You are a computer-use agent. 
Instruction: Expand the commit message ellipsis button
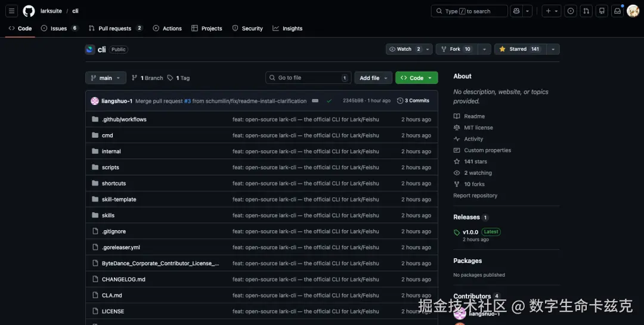[315, 101]
